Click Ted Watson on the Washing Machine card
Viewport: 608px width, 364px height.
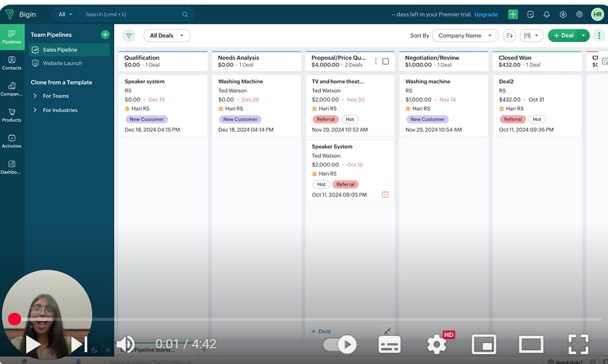232,91
